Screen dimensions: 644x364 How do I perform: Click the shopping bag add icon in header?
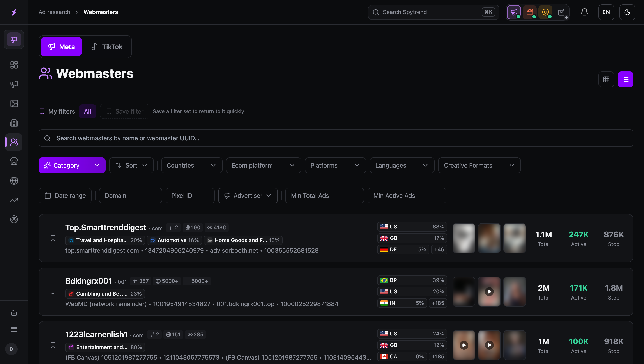coord(561,12)
